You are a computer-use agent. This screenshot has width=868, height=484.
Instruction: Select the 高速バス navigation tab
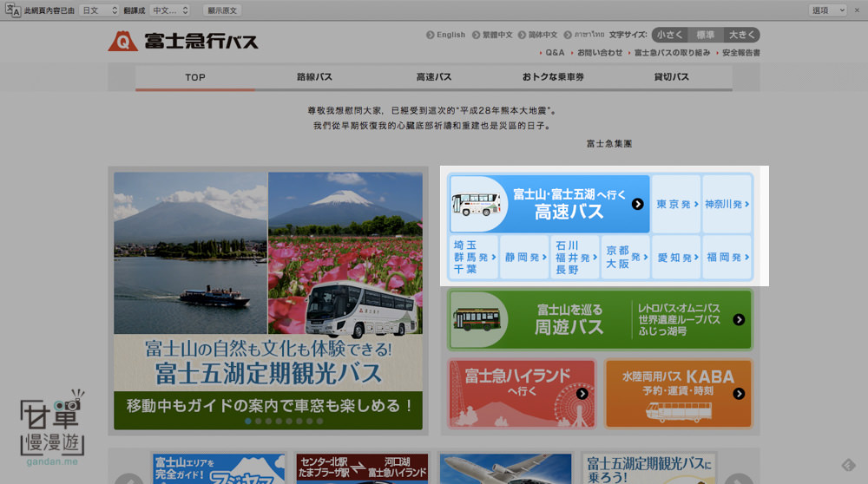pos(434,77)
